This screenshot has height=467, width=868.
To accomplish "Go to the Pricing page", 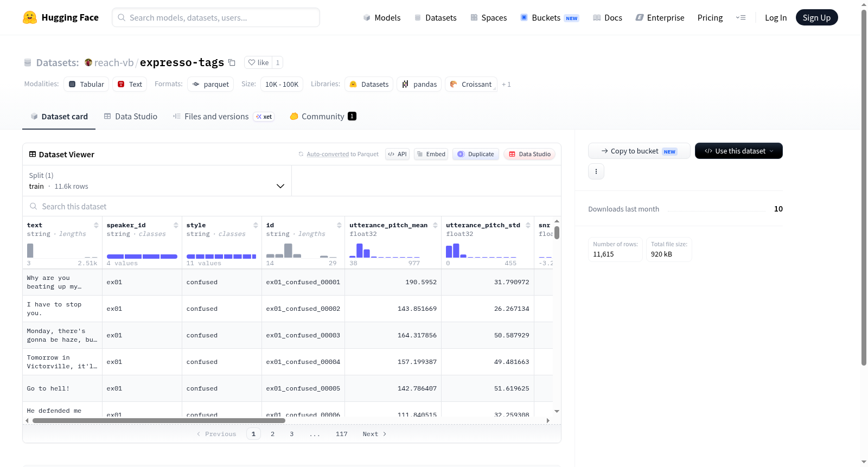I will (710, 17).
